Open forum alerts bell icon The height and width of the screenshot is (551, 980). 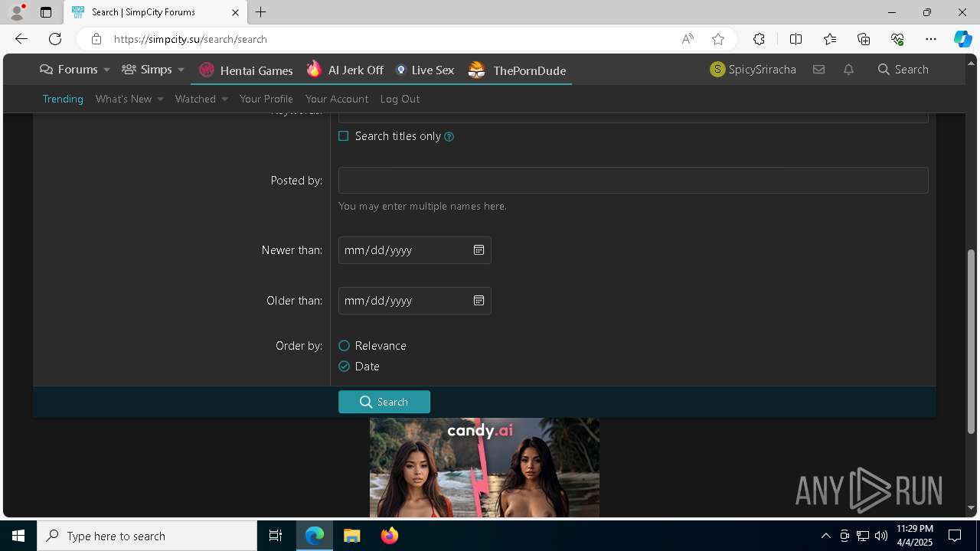848,70
